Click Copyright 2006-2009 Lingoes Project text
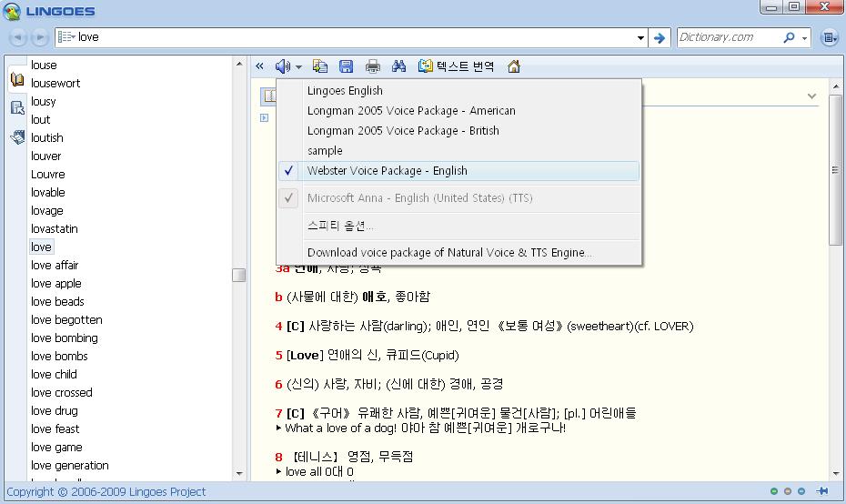Image resolution: width=846 pixels, height=504 pixels. coord(106,491)
